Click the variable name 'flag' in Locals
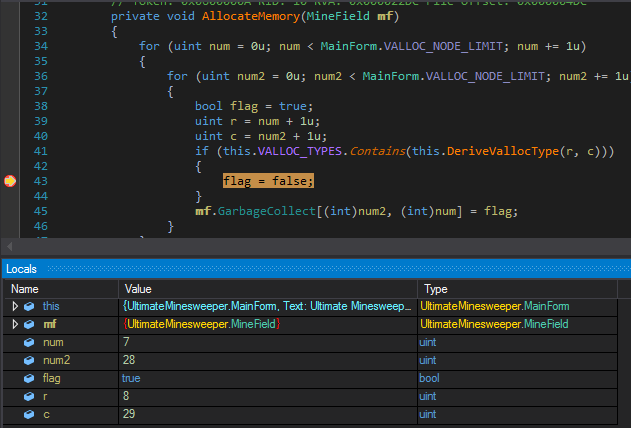Image resolution: width=631 pixels, height=428 pixels. [52, 378]
